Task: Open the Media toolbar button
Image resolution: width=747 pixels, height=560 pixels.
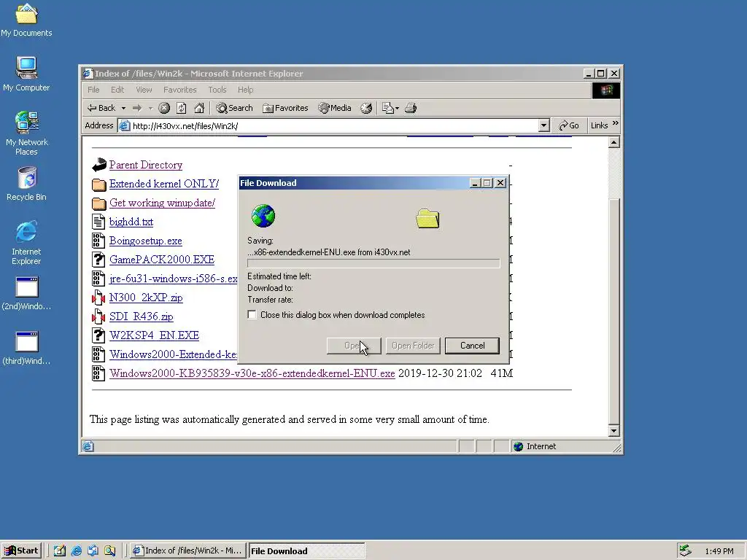Action: click(335, 108)
